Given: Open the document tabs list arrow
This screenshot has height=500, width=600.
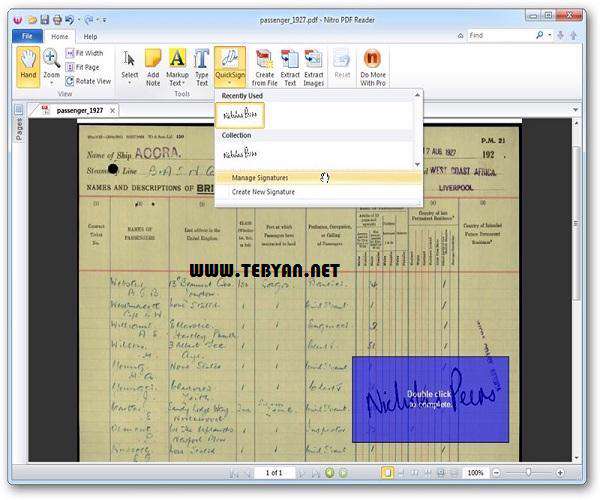Looking at the screenshot, I should (576, 110).
